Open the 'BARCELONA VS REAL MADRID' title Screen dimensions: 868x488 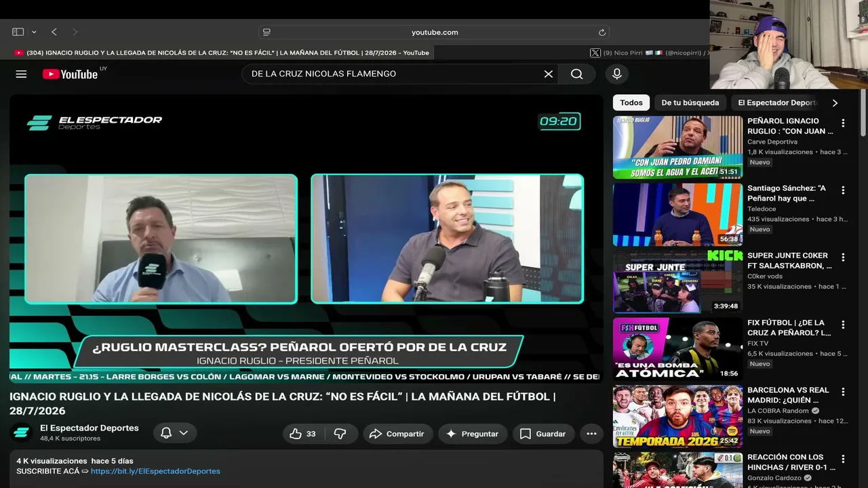788,395
